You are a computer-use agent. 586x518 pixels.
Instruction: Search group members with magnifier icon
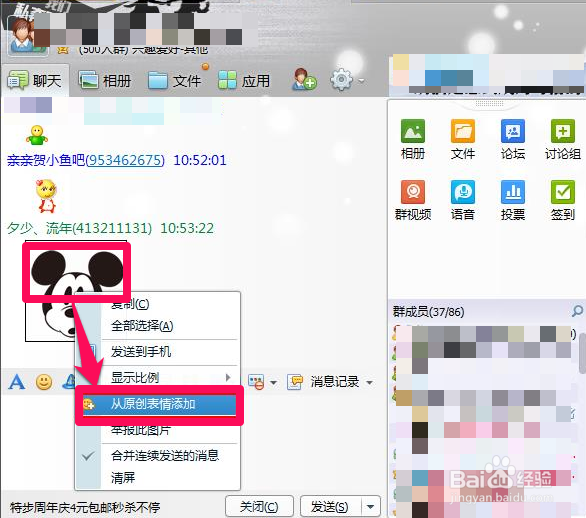pyautogui.click(x=577, y=311)
